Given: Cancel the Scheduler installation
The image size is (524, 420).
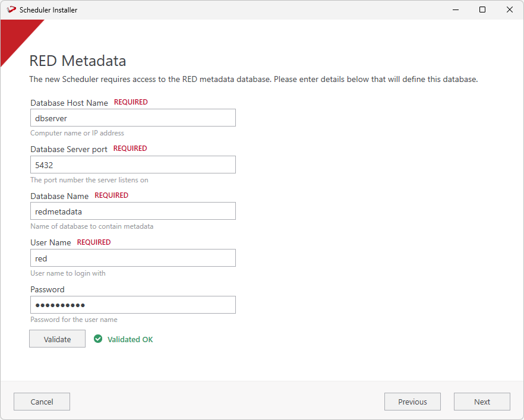Looking at the screenshot, I should [x=42, y=402].
